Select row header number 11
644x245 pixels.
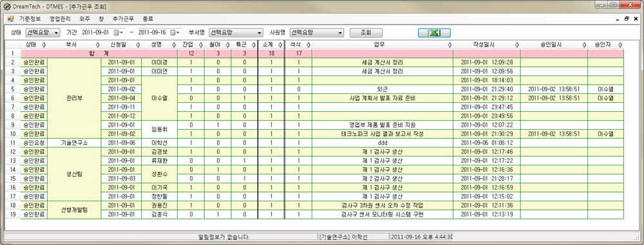coord(12,143)
